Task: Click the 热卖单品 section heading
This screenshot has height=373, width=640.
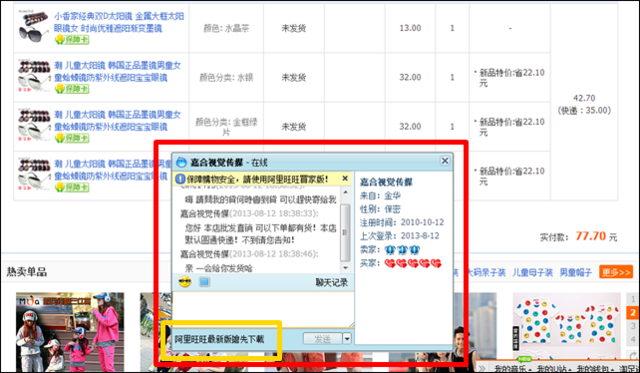Action: point(27,272)
